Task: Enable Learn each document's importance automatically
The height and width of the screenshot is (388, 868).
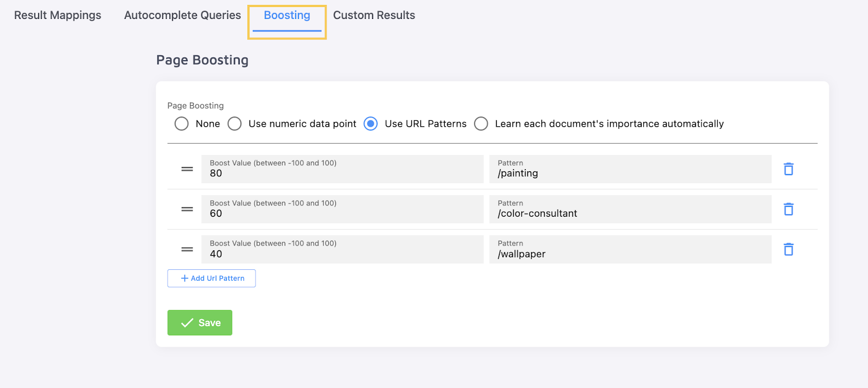Action: tap(481, 124)
